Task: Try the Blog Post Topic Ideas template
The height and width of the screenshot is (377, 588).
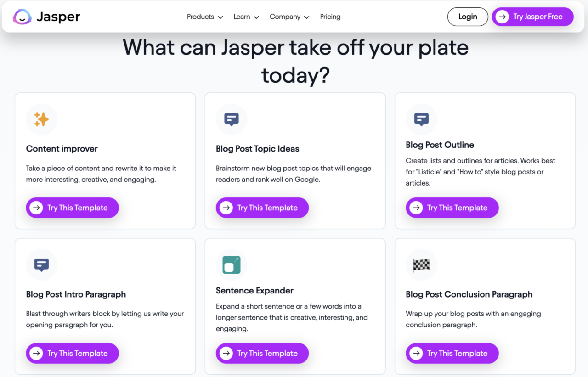Action: (x=262, y=208)
